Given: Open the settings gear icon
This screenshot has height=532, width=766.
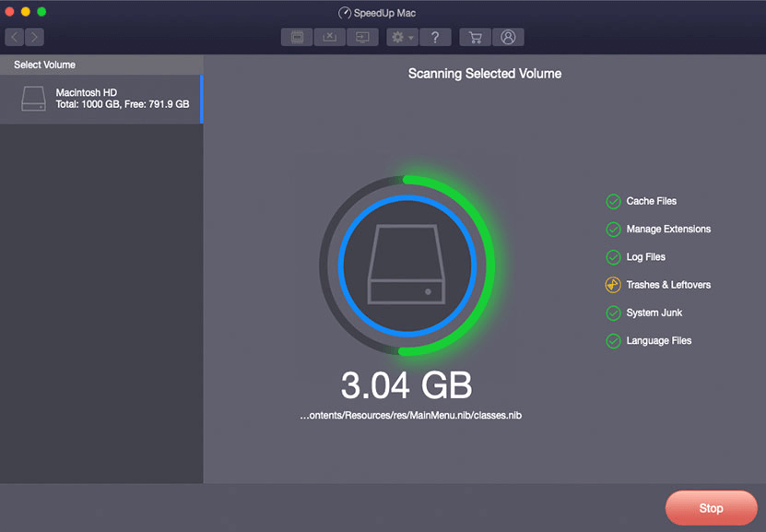Looking at the screenshot, I should pyautogui.click(x=397, y=37).
